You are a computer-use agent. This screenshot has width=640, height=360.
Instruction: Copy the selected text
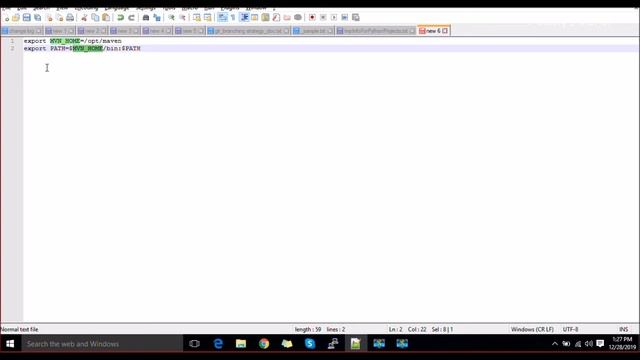coord(95,18)
